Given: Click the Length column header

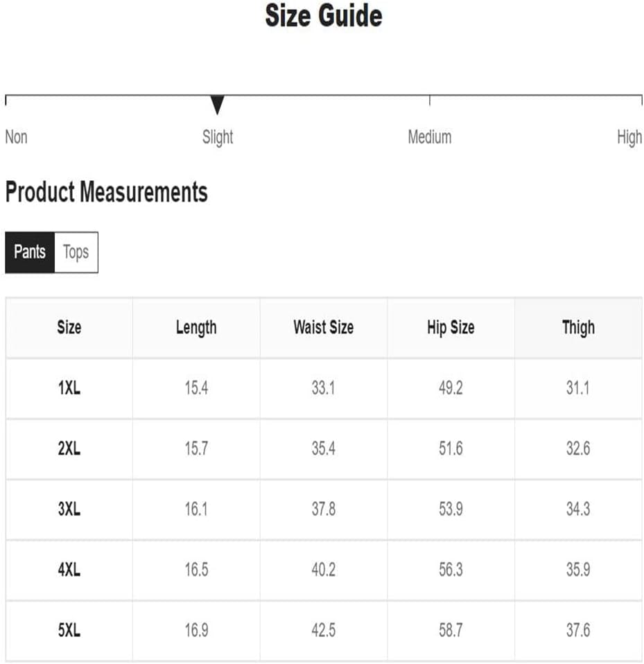Looking at the screenshot, I should [x=196, y=327].
